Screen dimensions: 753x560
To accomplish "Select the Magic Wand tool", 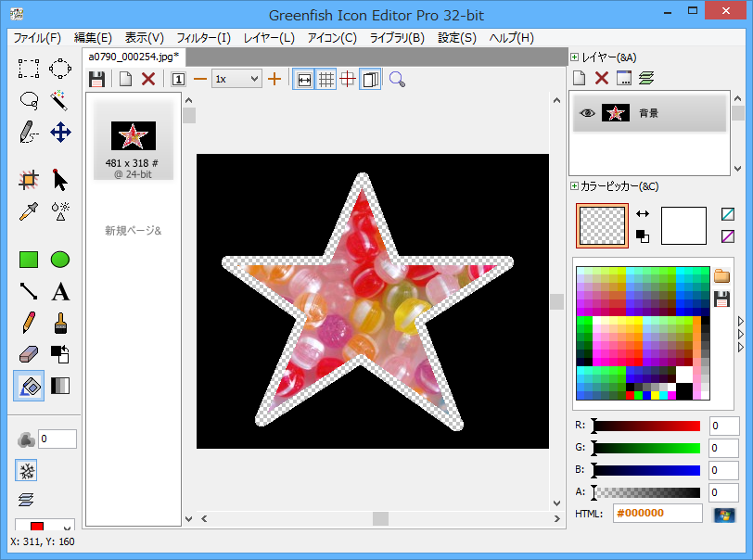I will click(60, 99).
